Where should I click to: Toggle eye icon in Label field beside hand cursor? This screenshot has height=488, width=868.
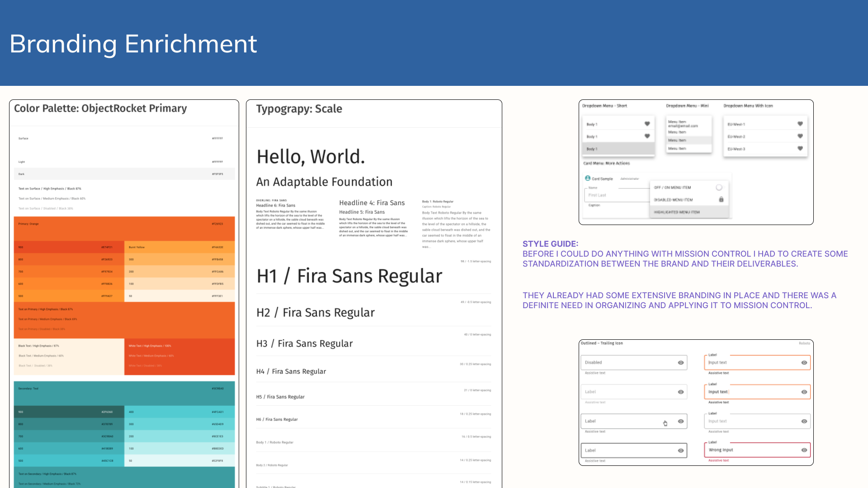[681, 421]
